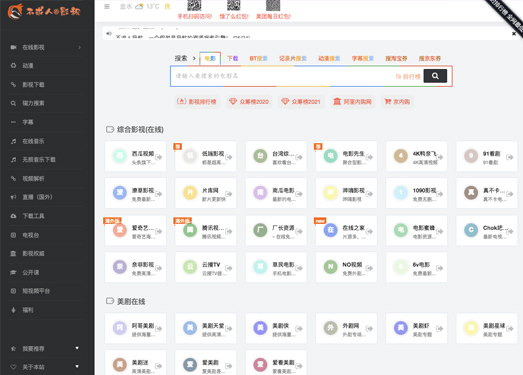Select the 电影 search tab
The height and width of the screenshot is (375, 523).
pos(210,58)
